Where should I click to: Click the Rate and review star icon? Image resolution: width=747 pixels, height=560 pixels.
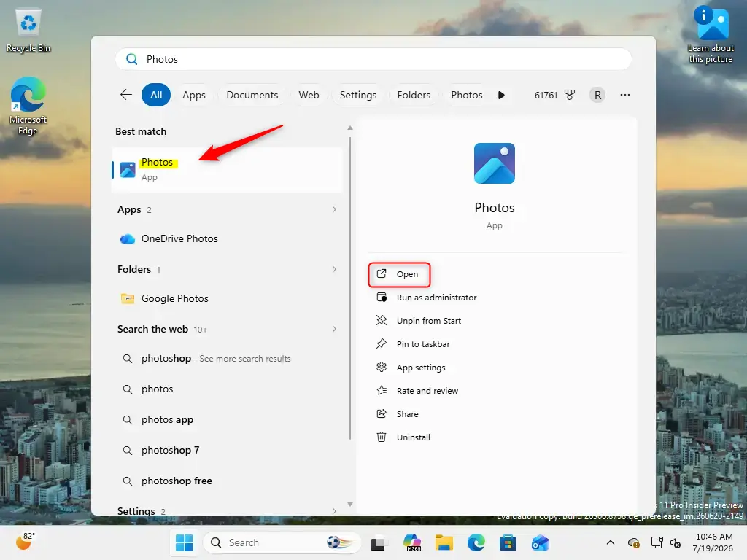click(x=382, y=391)
